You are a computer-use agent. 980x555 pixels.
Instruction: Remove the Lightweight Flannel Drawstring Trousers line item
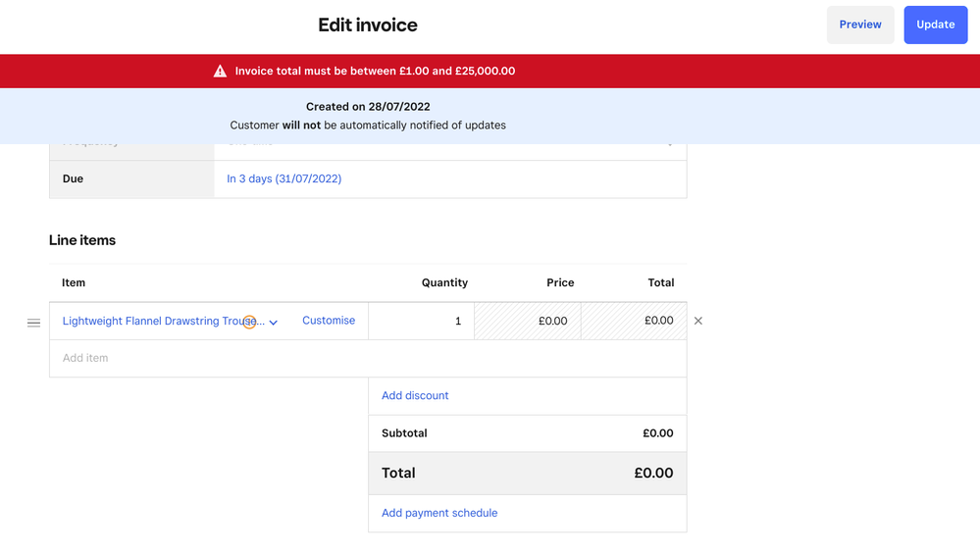698,321
